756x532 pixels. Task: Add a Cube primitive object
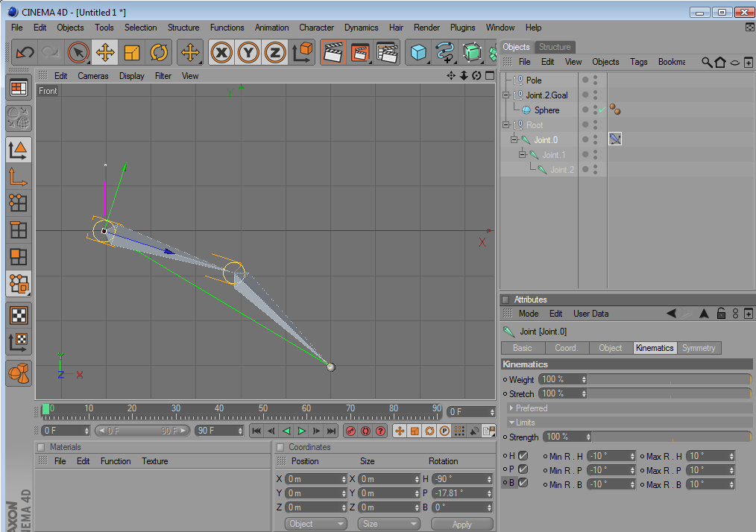point(418,52)
